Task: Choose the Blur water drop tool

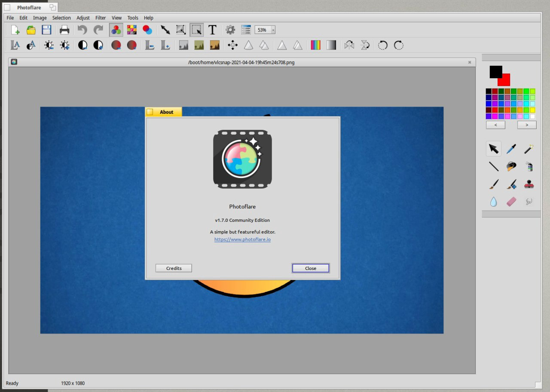Action: click(493, 202)
